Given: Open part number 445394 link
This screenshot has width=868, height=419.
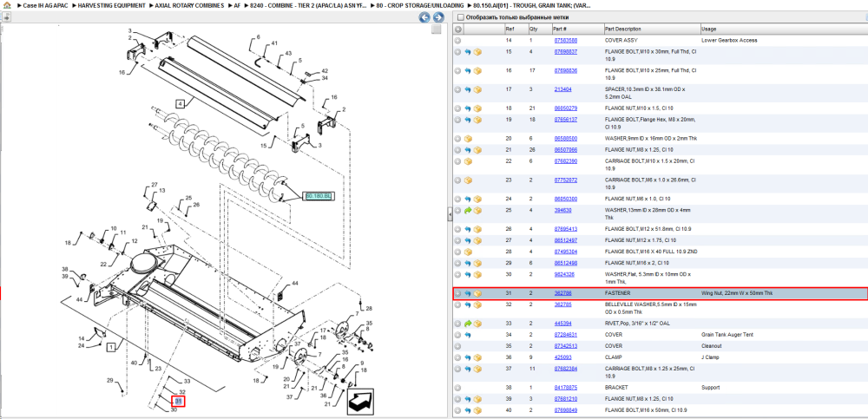Looking at the screenshot, I should coord(563,324).
